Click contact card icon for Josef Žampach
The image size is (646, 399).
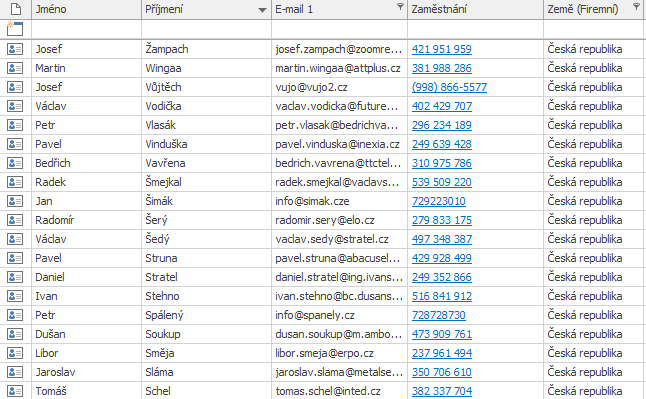pos(15,49)
